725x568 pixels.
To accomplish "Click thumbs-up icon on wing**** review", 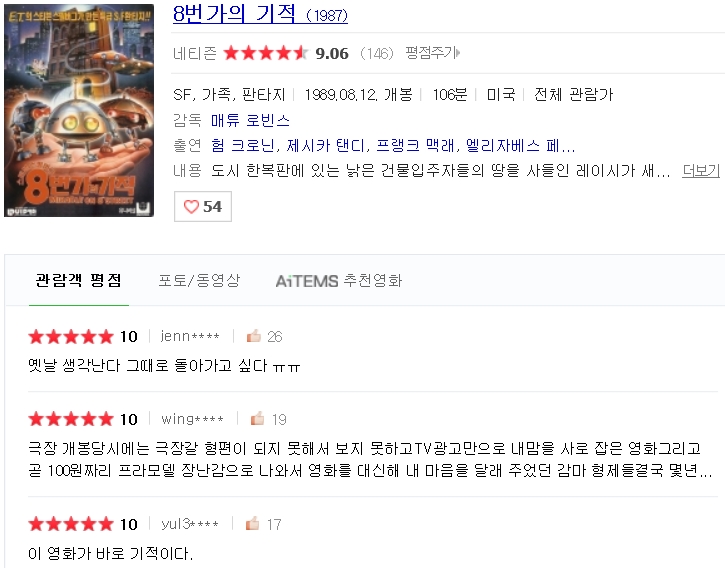I will pyautogui.click(x=257, y=419).
